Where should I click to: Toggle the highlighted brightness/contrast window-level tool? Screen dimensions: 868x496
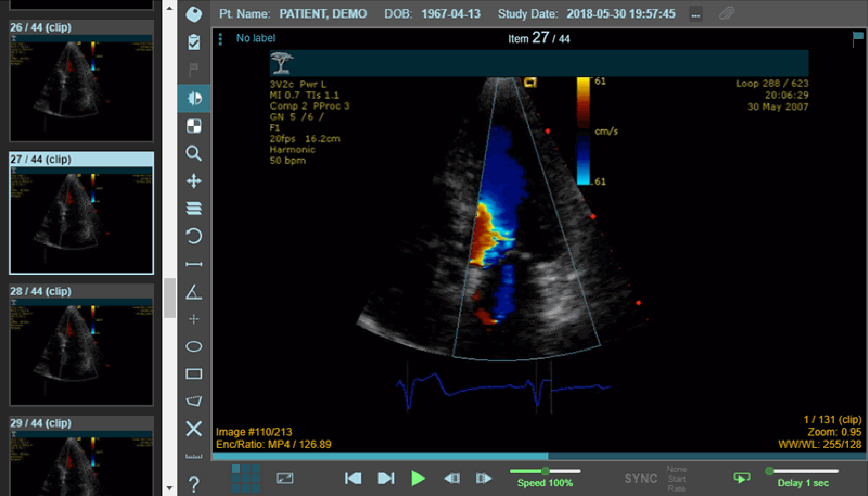pos(194,98)
